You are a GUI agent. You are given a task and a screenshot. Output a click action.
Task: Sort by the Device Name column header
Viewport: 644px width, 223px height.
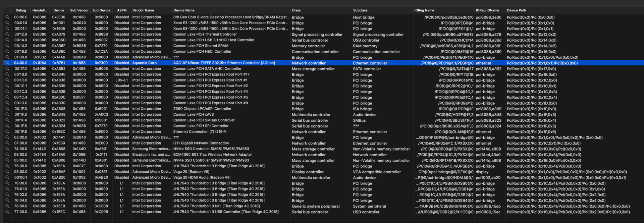point(184,10)
